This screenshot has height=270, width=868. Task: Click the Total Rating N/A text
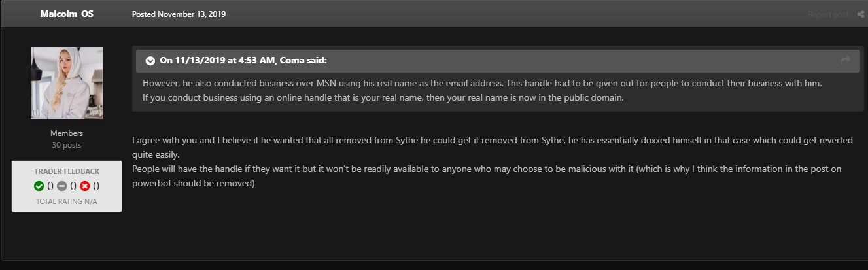click(x=67, y=201)
